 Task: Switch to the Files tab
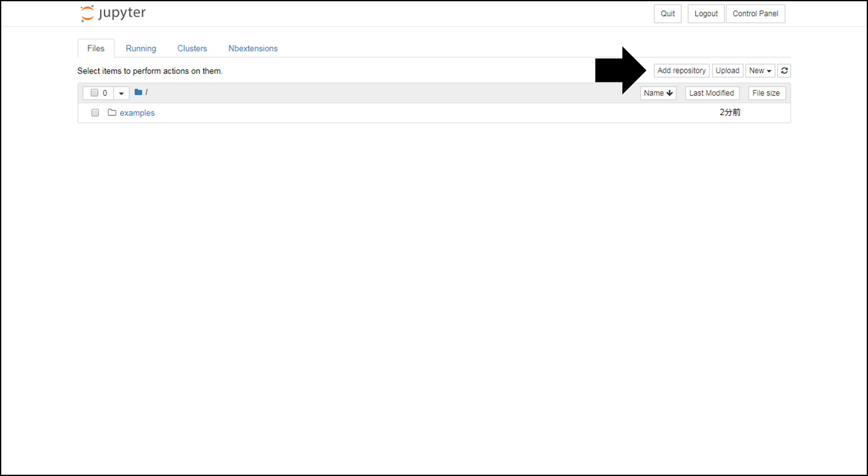tap(96, 48)
